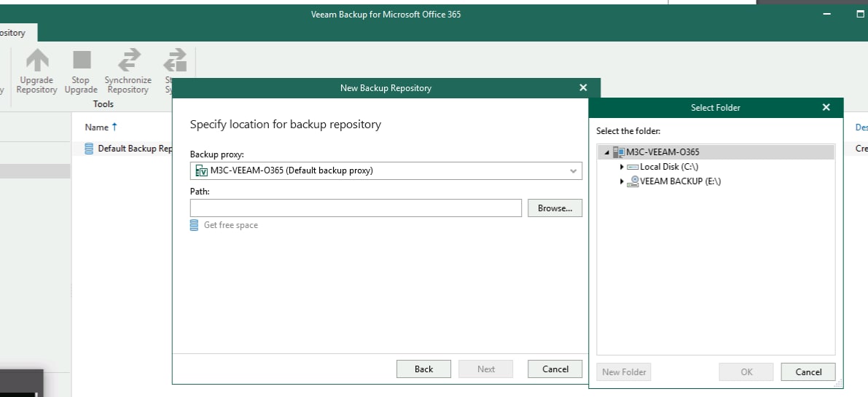Click the Back button in wizard
Image resolution: width=868 pixels, height=397 pixels.
coord(423,369)
